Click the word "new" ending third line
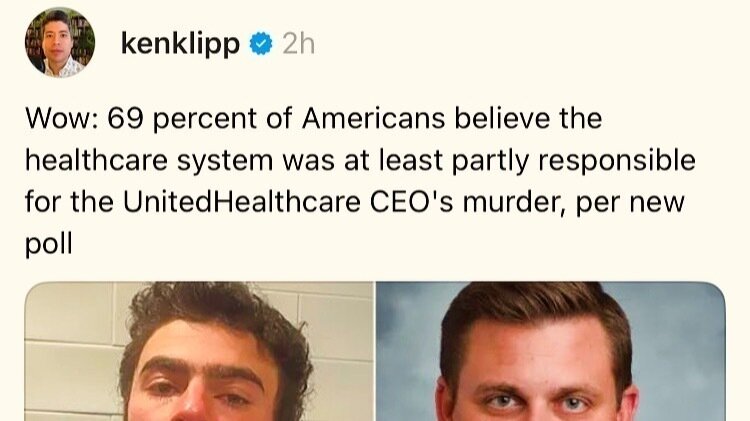The height and width of the screenshot is (421, 750). pos(661,201)
